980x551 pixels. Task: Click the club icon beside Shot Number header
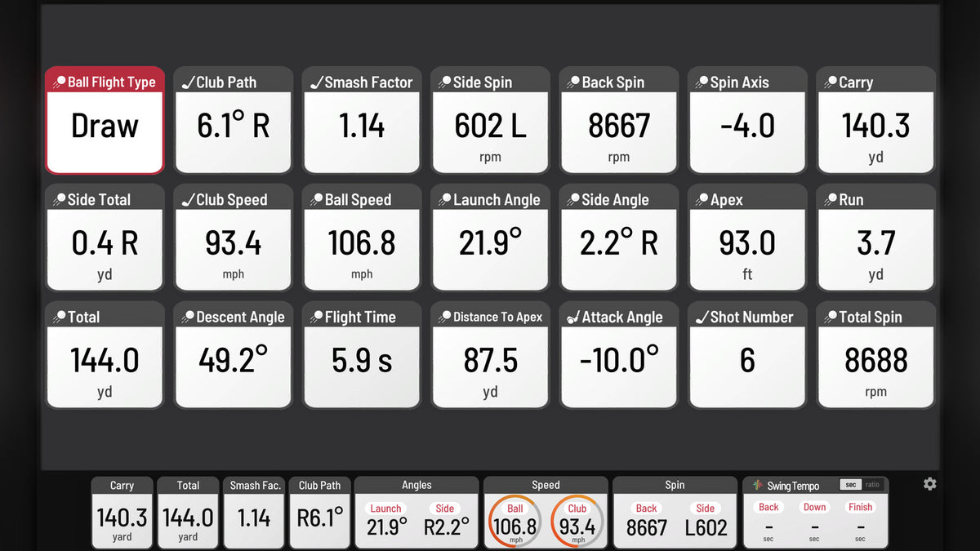(702, 318)
